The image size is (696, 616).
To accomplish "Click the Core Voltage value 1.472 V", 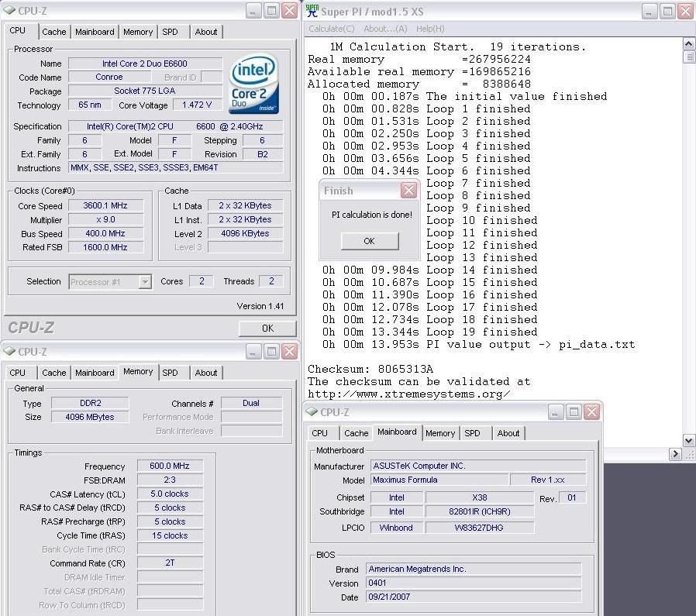I will [x=197, y=105].
